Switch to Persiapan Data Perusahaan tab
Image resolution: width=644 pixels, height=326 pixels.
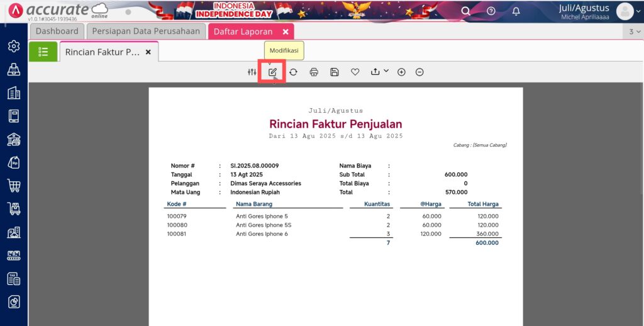click(146, 31)
